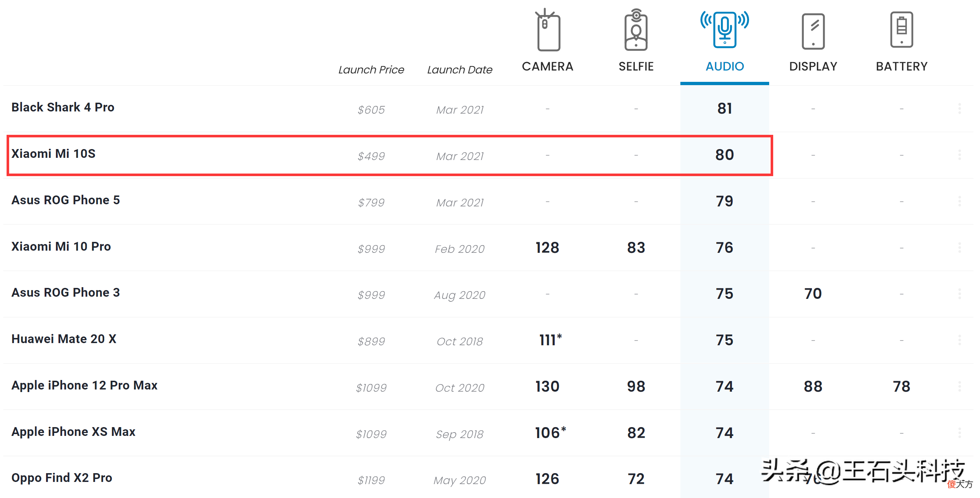Open the Oppo Find X2 Pro link

click(62, 478)
